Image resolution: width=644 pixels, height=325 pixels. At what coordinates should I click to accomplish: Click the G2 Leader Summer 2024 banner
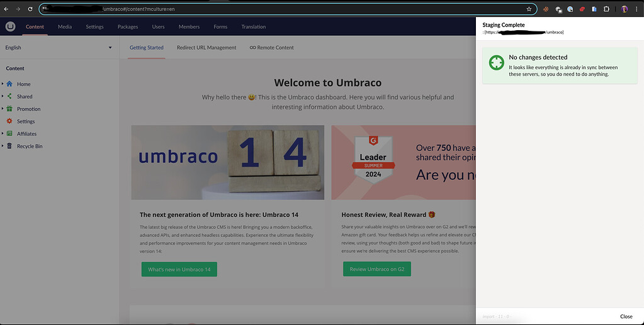coord(404,162)
